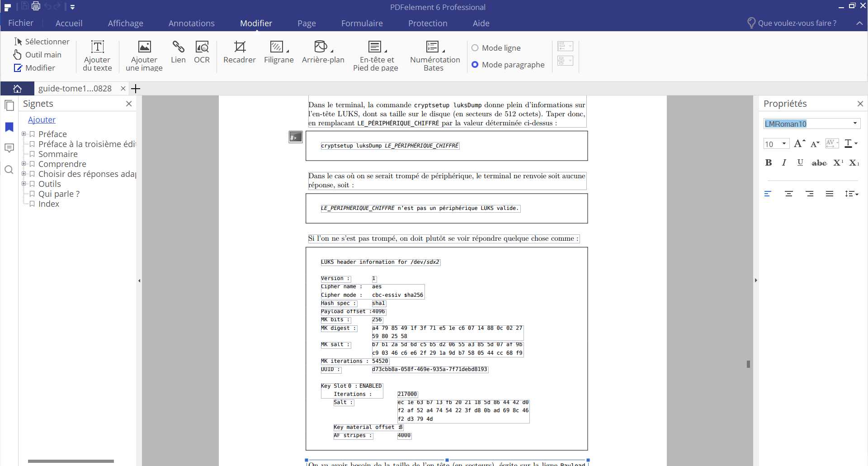Image resolution: width=868 pixels, height=466 pixels.
Task: Open the line spacing dropdown
Action: pos(852,194)
